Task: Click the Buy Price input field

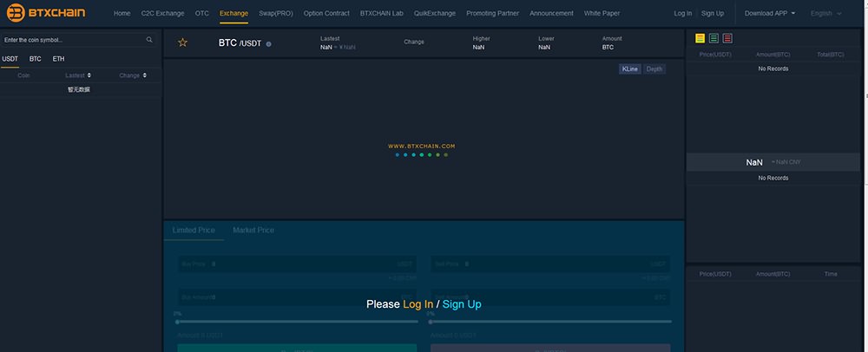Action: click(x=297, y=264)
